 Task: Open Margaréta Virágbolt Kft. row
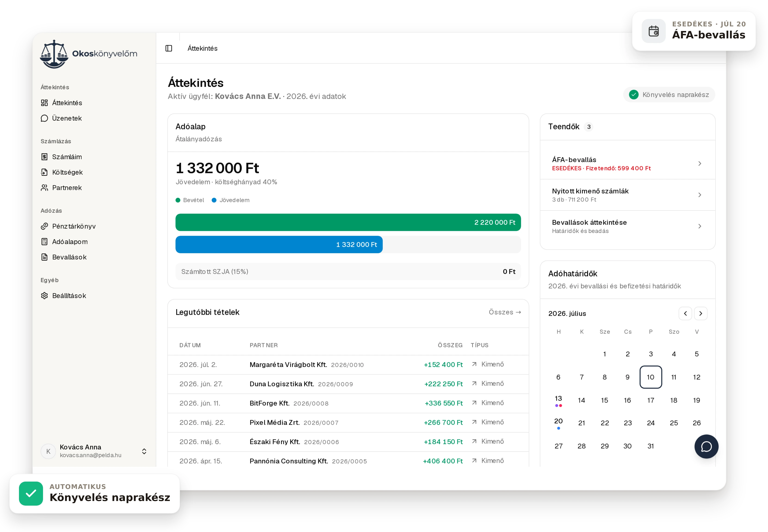point(348,365)
